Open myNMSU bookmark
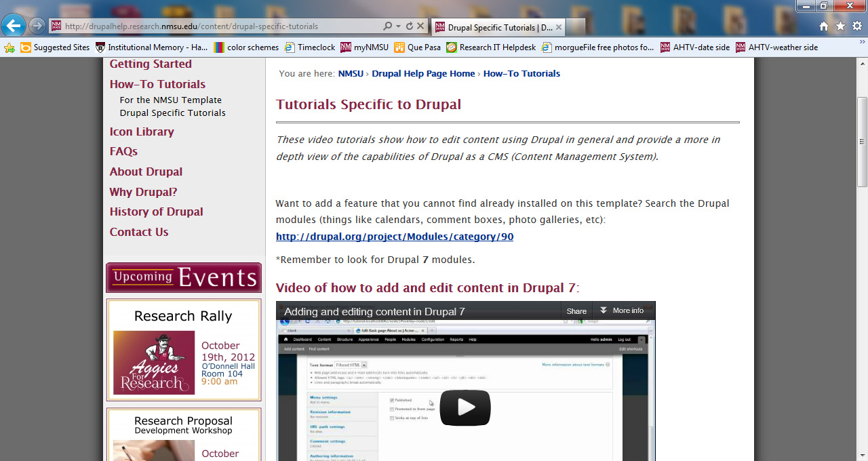Image resolution: width=868 pixels, height=461 pixels. (x=365, y=47)
